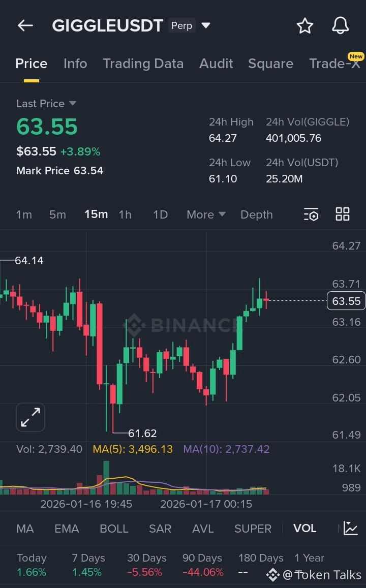
Task: Open chart settings icon
Action: tap(311, 214)
